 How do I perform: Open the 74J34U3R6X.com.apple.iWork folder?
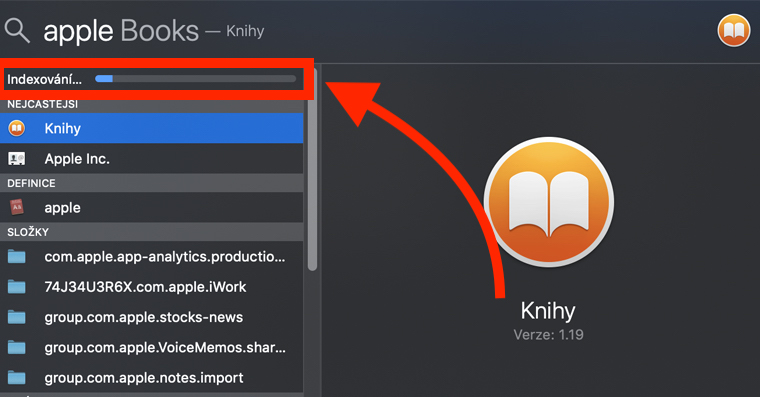pos(152,287)
